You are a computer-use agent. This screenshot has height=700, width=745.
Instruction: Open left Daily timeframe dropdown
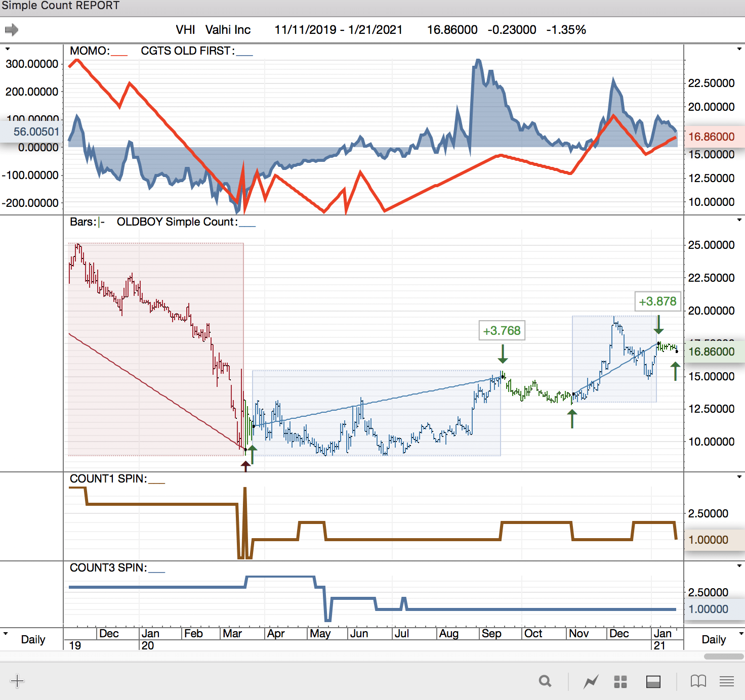(6, 633)
